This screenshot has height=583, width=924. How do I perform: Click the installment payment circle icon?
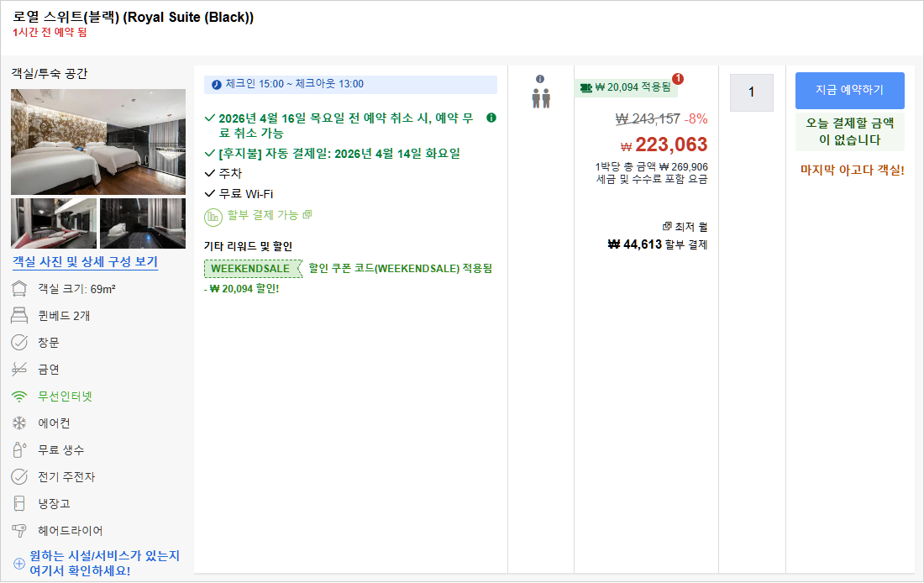tap(213, 217)
